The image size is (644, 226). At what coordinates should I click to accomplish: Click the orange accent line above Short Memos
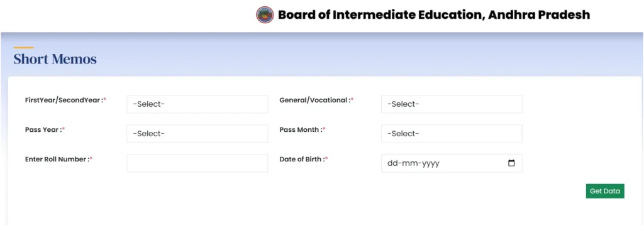pyautogui.click(x=23, y=48)
